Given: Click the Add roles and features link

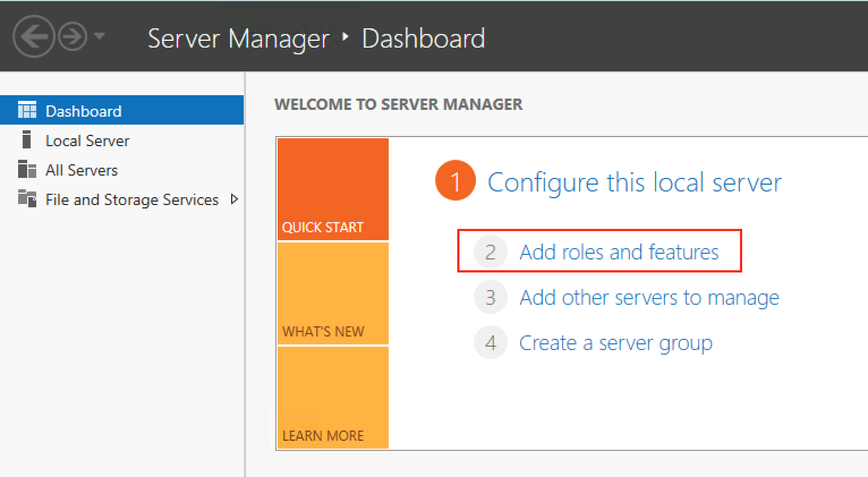Looking at the screenshot, I should 619,252.
